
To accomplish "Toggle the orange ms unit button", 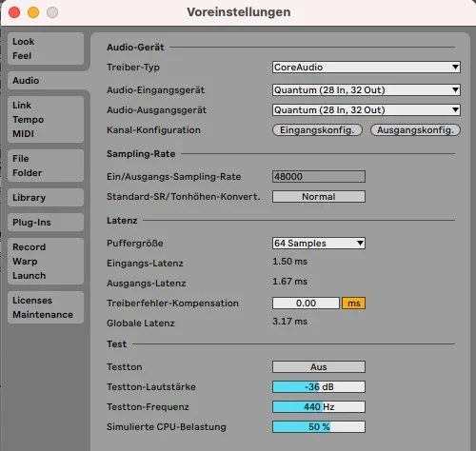I will click(353, 303).
